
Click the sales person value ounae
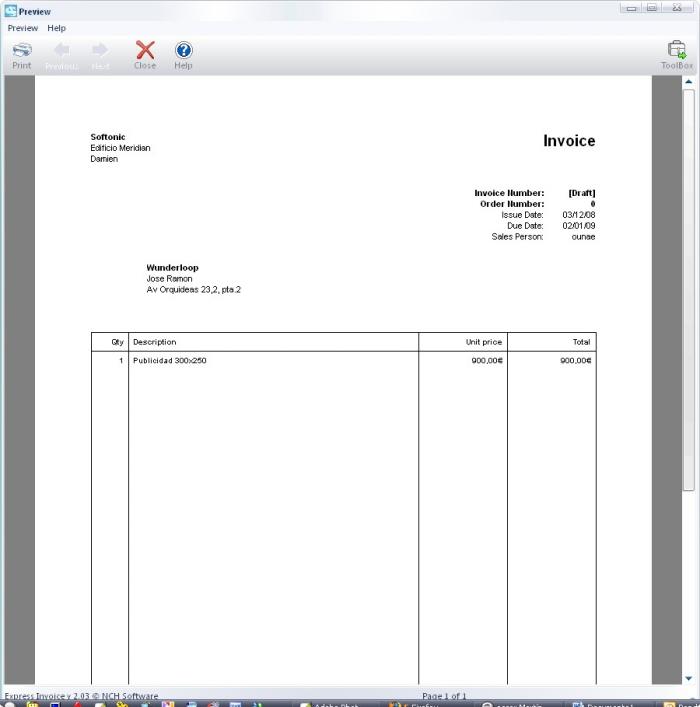click(x=583, y=237)
